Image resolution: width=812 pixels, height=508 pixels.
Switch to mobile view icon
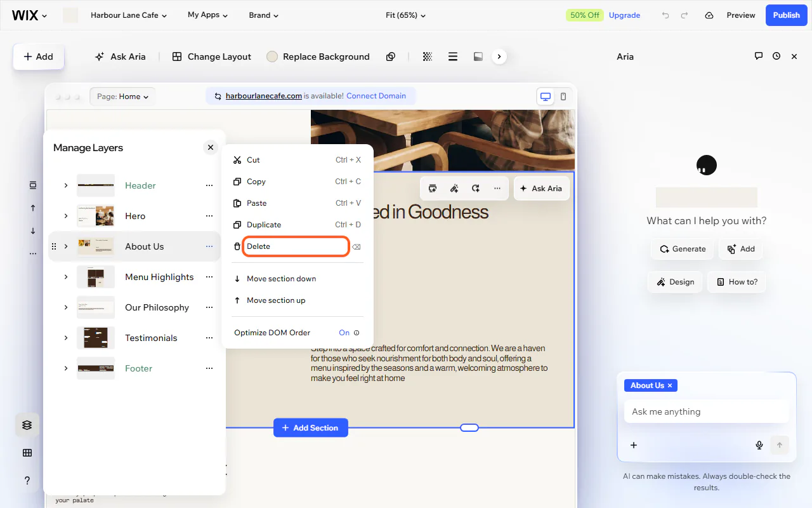tap(563, 97)
